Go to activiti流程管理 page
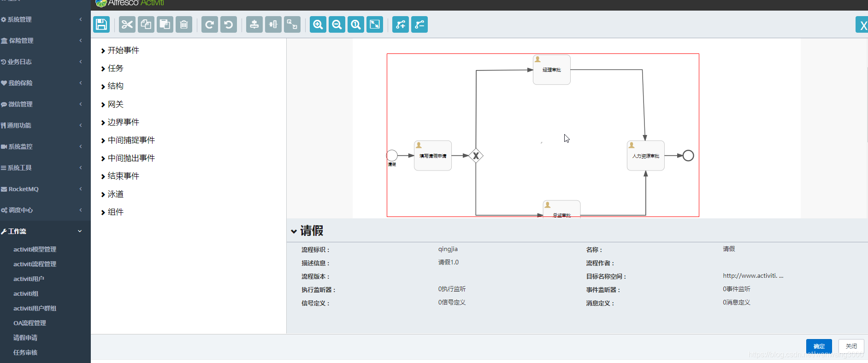This screenshot has height=363, width=868. (35, 264)
